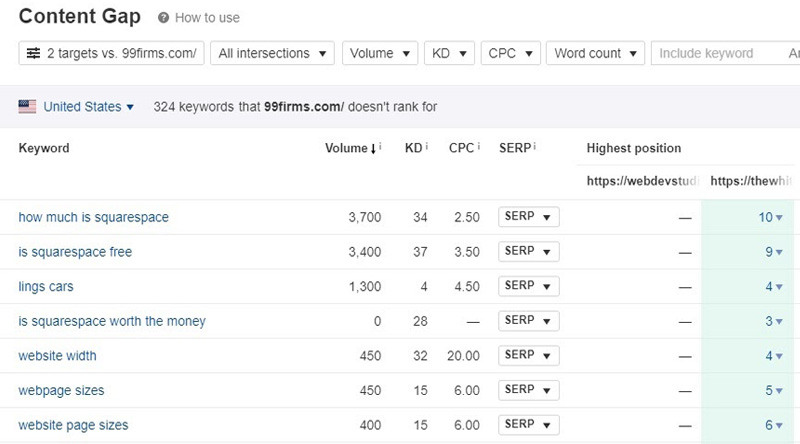Expand the CPC filter dropdown
The image size is (800, 444).
(510, 53)
